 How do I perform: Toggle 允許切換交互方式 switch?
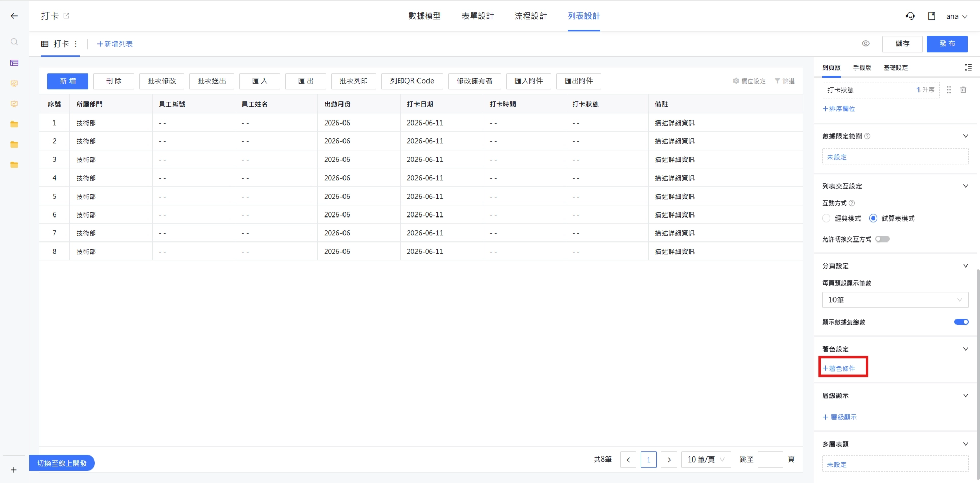(x=883, y=239)
